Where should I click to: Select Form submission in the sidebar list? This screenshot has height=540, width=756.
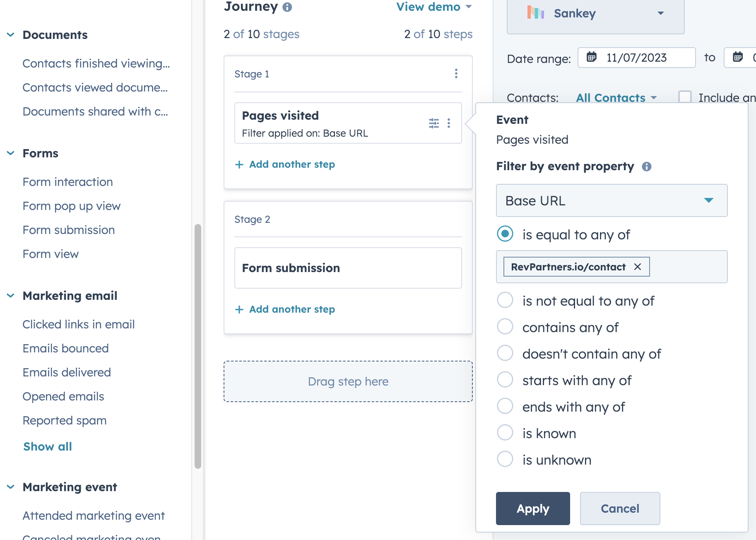coord(69,230)
